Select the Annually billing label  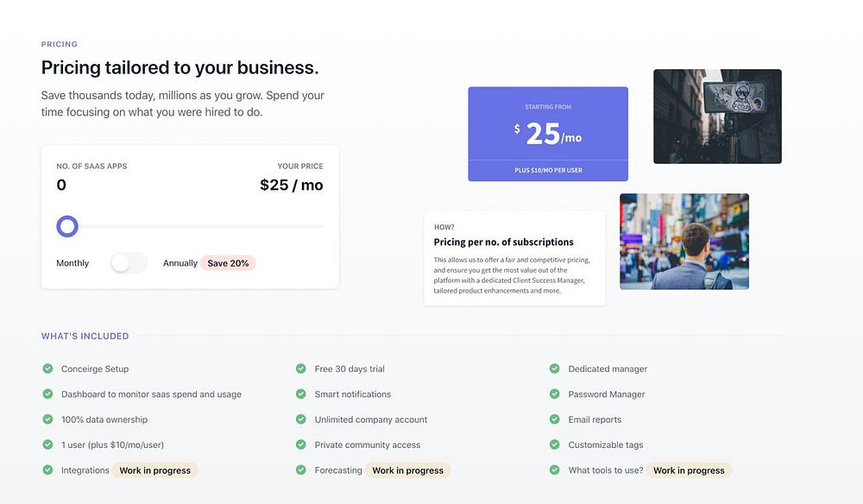(x=180, y=263)
